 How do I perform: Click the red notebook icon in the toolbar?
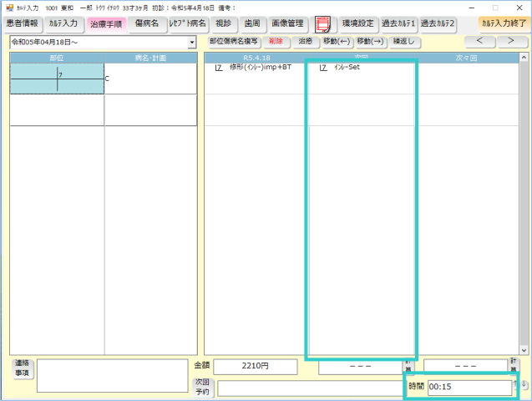point(322,24)
